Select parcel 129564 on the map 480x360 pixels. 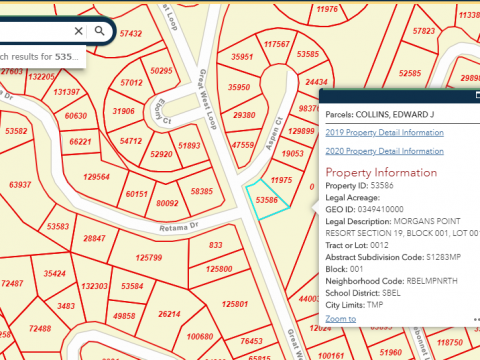96,177
